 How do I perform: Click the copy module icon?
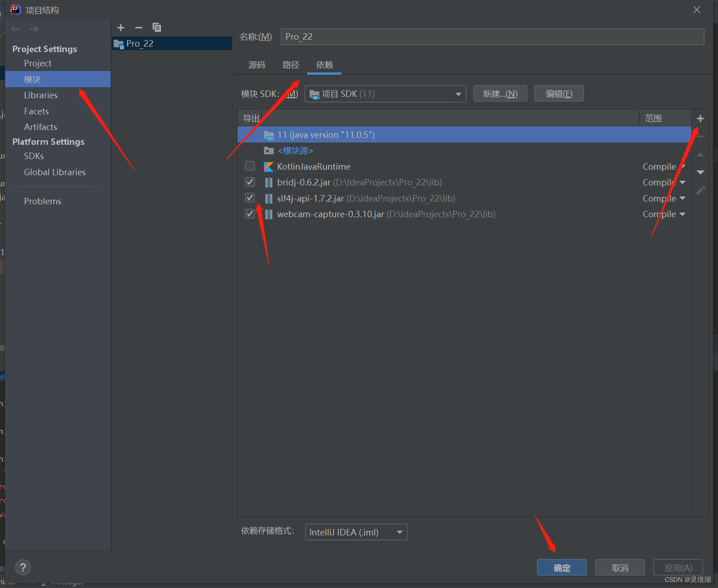(x=157, y=28)
